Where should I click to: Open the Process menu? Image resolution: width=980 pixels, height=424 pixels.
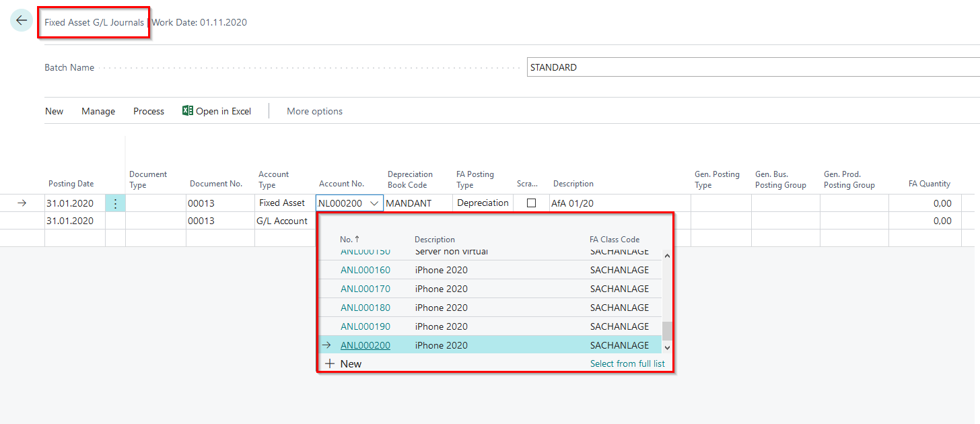click(149, 111)
